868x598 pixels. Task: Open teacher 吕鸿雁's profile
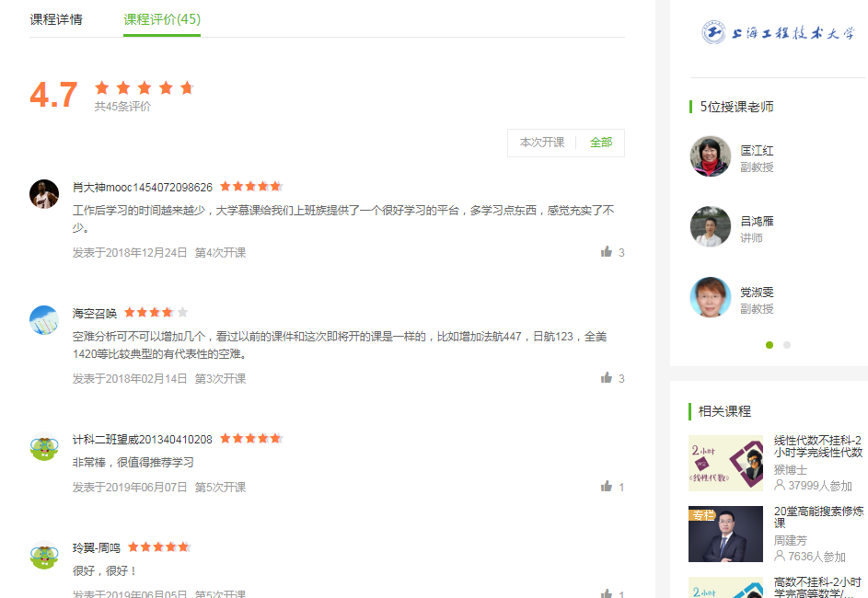[757, 222]
